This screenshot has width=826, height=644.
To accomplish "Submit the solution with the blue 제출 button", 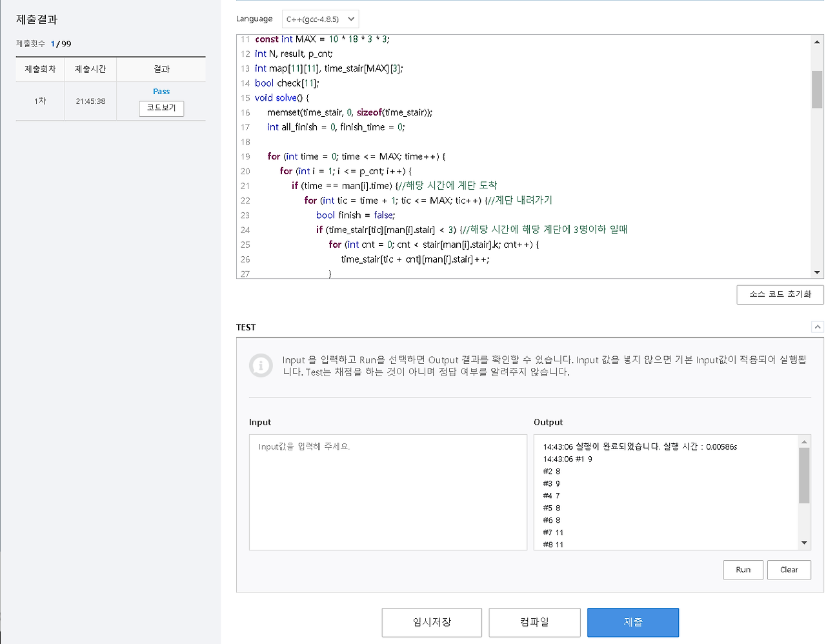I will [x=632, y=622].
